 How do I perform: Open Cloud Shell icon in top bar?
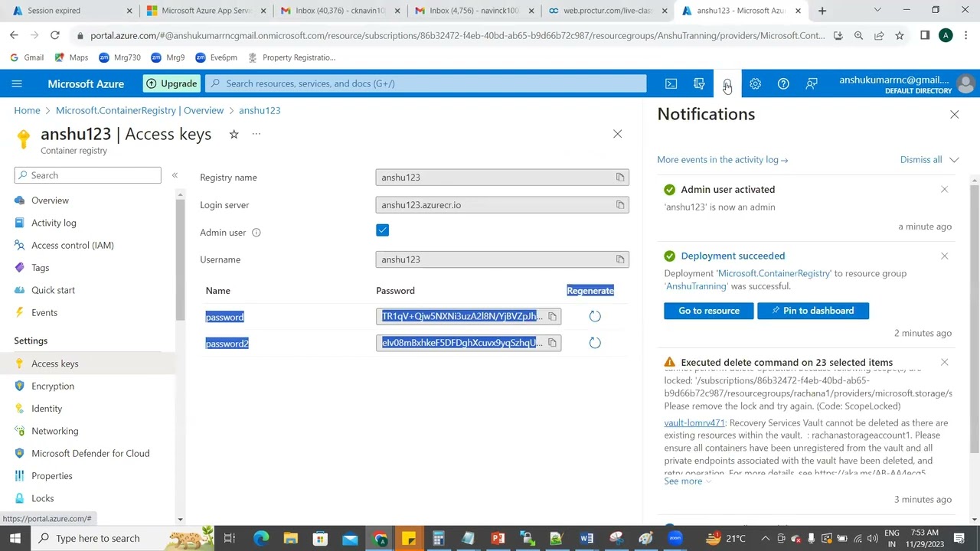pyautogui.click(x=671, y=83)
